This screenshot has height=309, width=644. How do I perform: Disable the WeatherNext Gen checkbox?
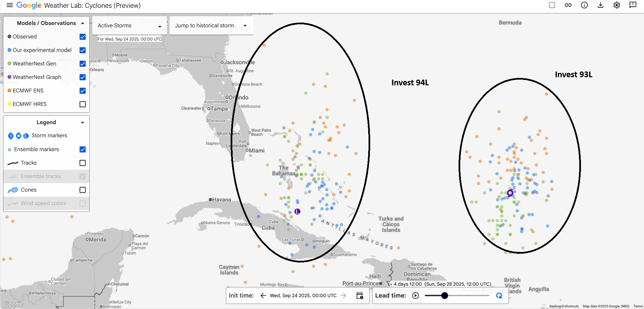click(83, 64)
